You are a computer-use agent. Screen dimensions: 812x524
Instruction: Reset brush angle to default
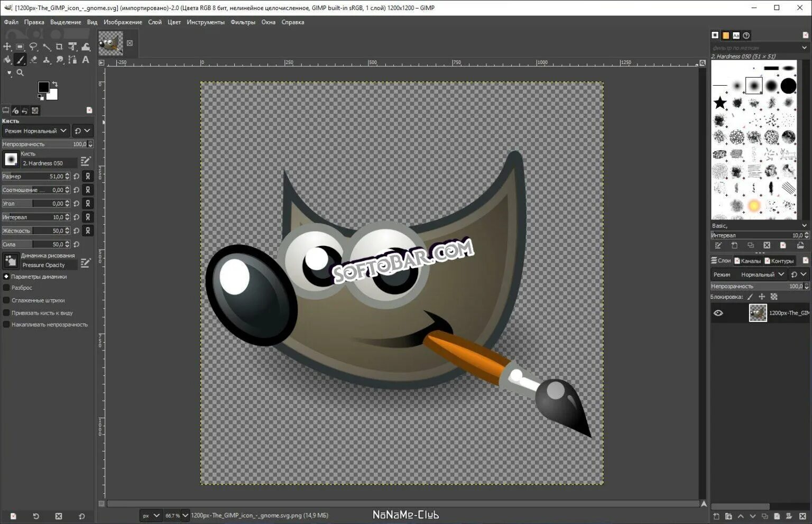pyautogui.click(x=77, y=204)
